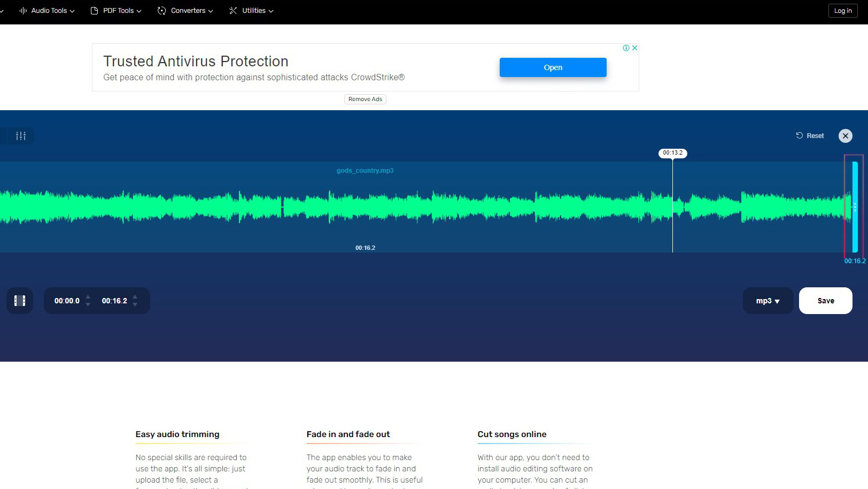This screenshot has width=868, height=489.
Task: Click the 00:13.2 playhead marker
Action: [672, 153]
